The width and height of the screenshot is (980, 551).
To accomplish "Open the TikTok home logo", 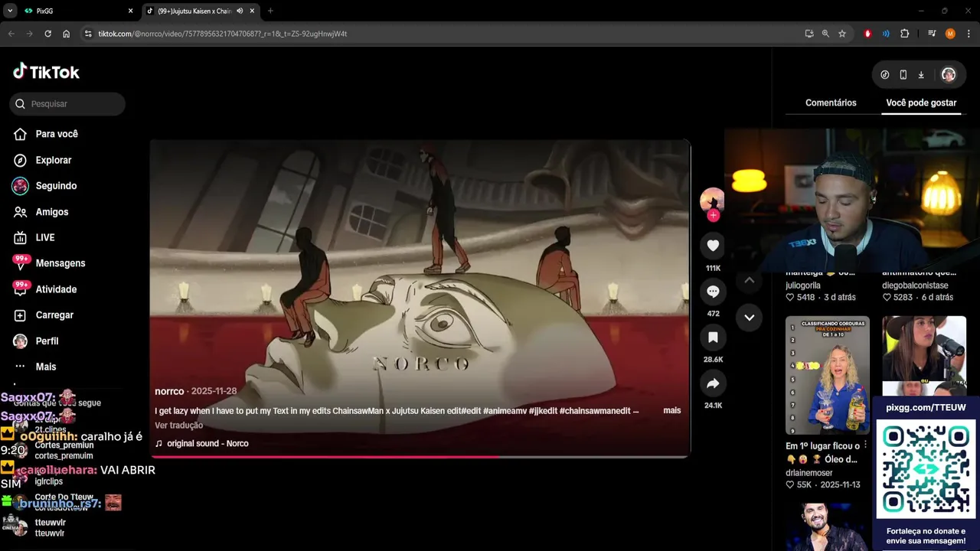I will [46, 72].
